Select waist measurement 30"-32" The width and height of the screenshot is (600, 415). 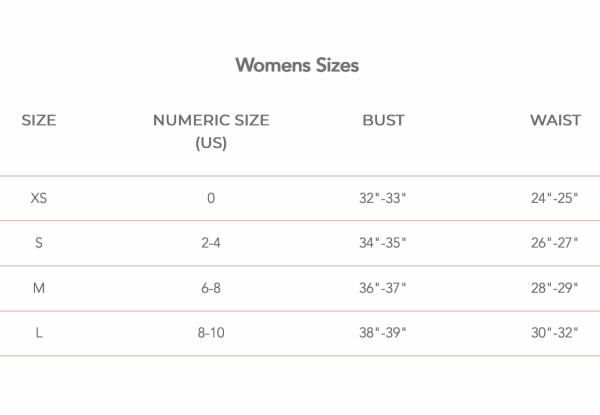[x=555, y=333]
